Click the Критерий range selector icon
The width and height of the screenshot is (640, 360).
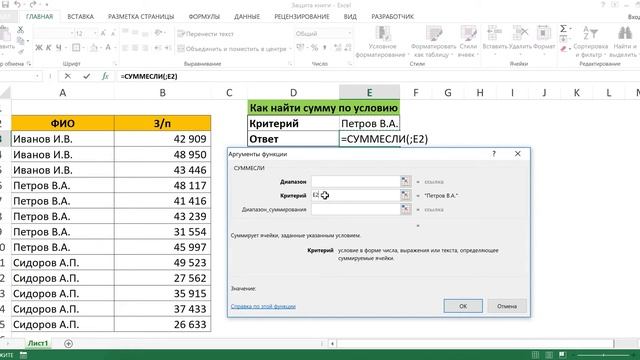[405, 195]
